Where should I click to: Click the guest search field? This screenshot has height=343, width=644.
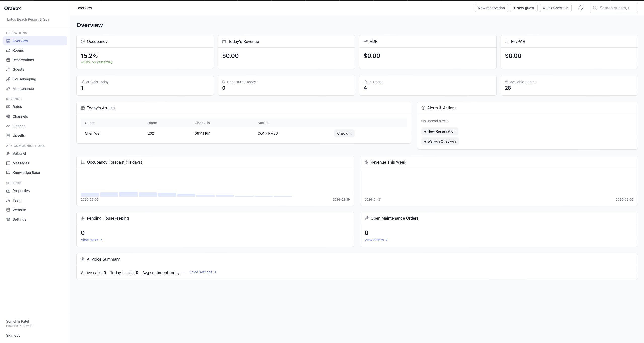[614, 8]
